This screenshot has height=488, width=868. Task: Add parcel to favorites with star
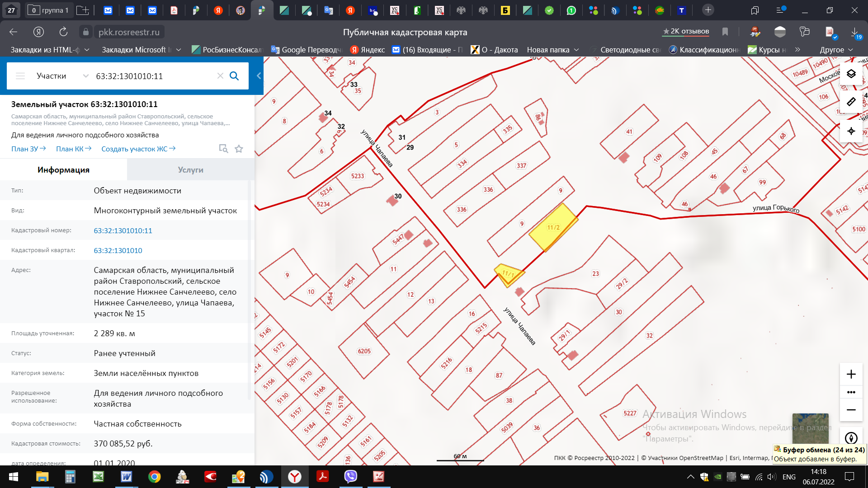click(x=239, y=149)
